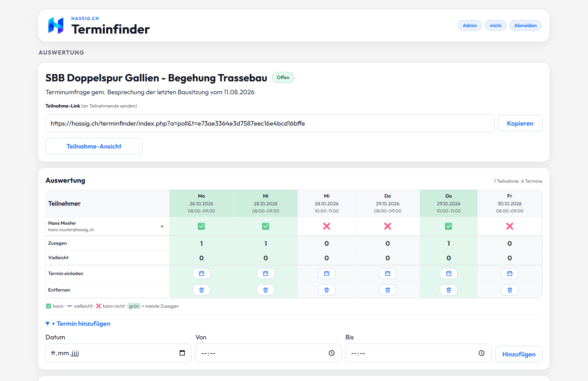Click Hans Muster's red cross for Fr 30.10.2026
The width and height of the screenshot is (588, 381).
click(510, 226)
